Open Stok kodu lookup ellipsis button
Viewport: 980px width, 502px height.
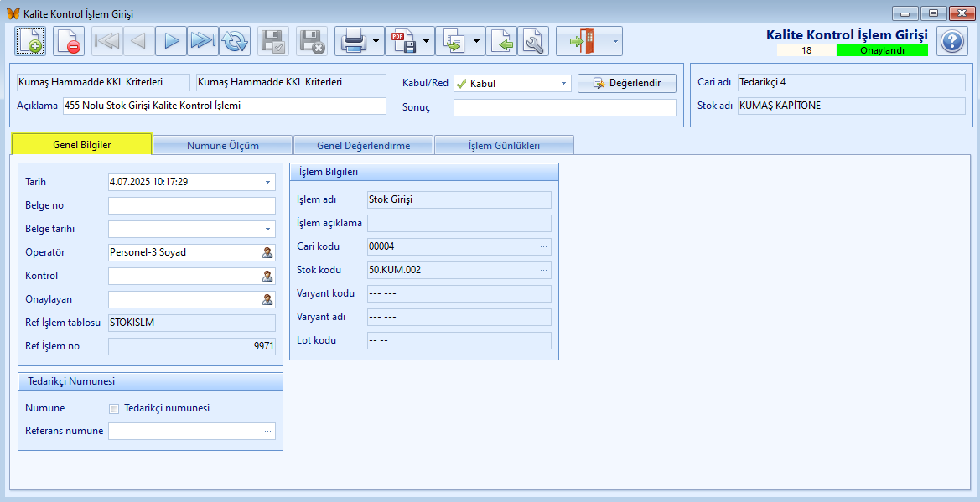pyautogui.click(x=544, y=270)
